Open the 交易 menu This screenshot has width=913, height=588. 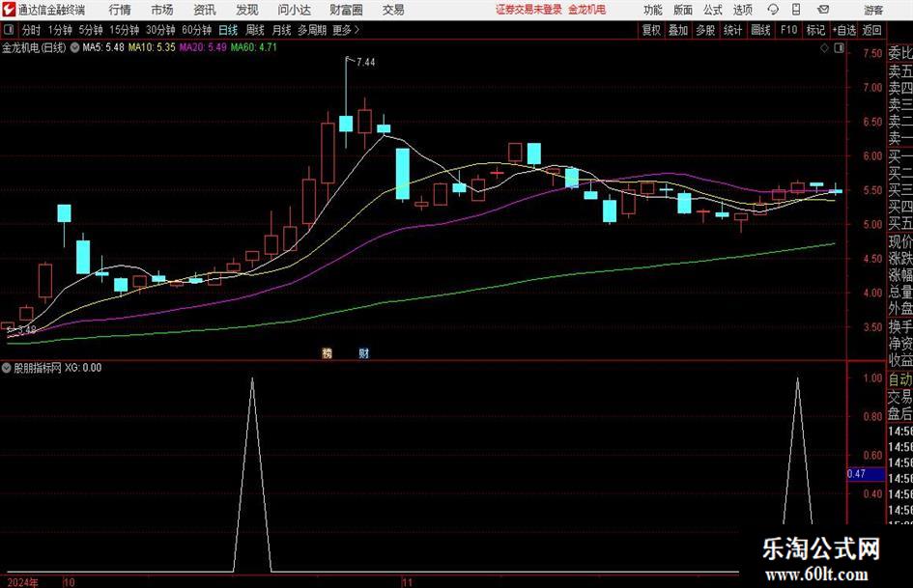[x=393, y=10]
